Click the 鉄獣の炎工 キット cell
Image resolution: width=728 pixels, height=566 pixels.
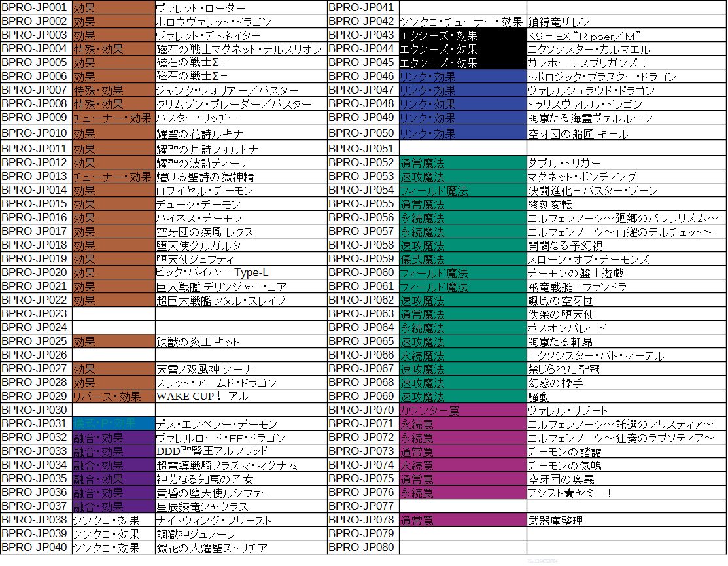pyautogui.click(x=241, y=341)
